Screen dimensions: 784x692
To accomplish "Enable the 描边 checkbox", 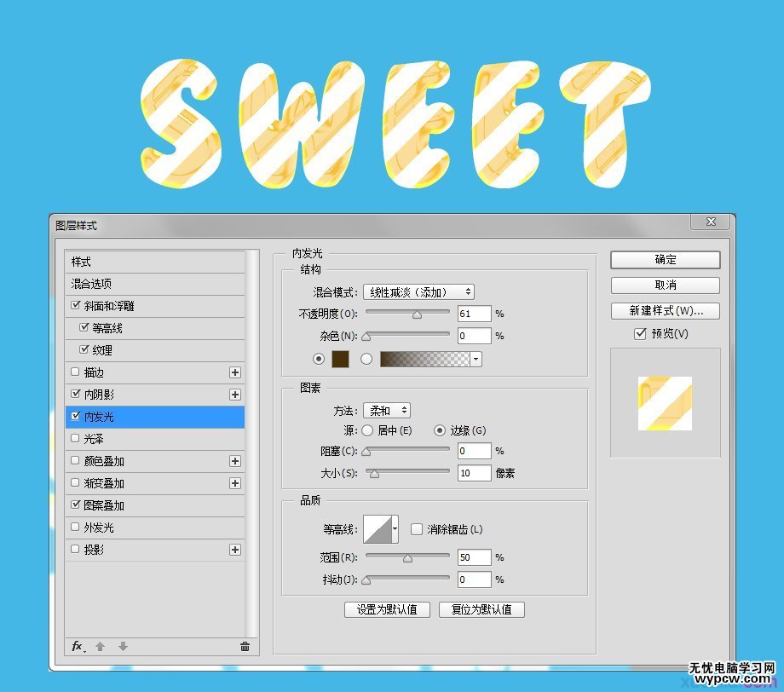I will pos(75,372).
